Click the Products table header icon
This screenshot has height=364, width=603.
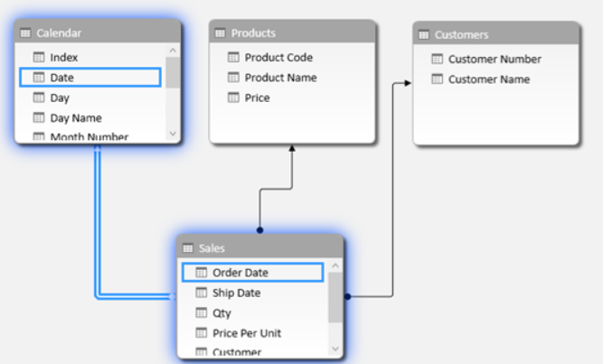pyautogui.click(x=221, y=33)
